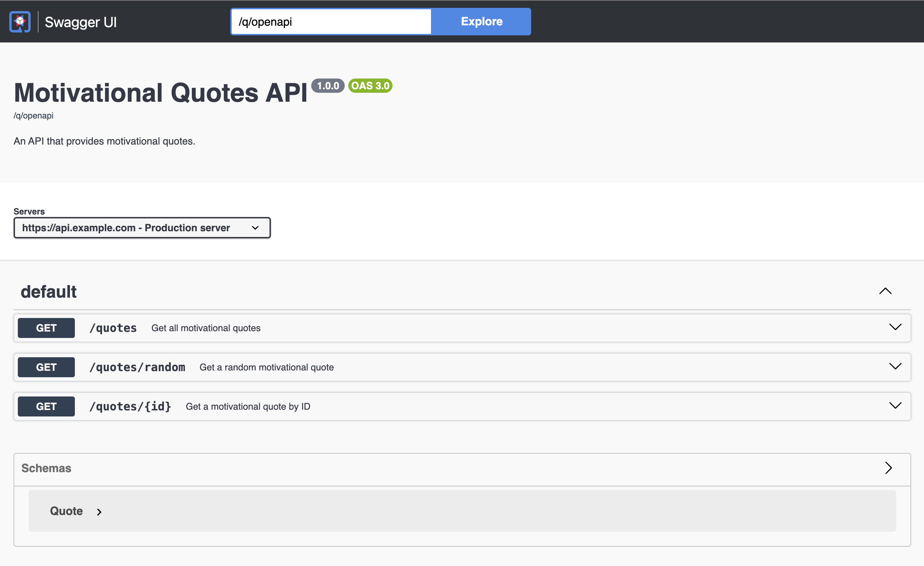Click the GET badge on /quotes/{id}
The width and height of the screenshot is (924, 566).
click(46, 406)
